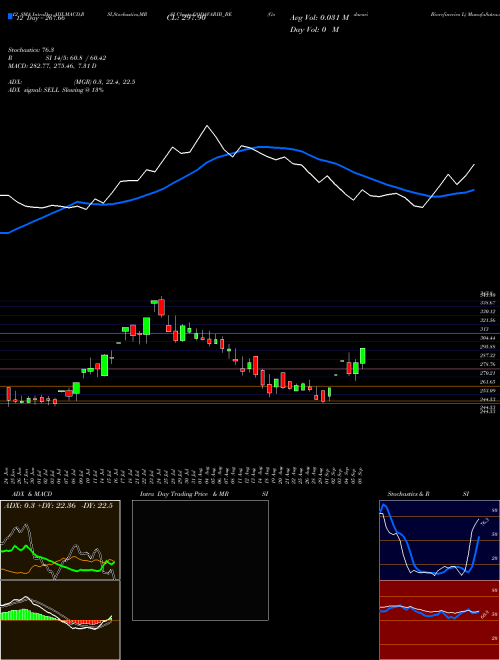
Task: Click the 287.32 price axis label
Action: click(487, 355)
